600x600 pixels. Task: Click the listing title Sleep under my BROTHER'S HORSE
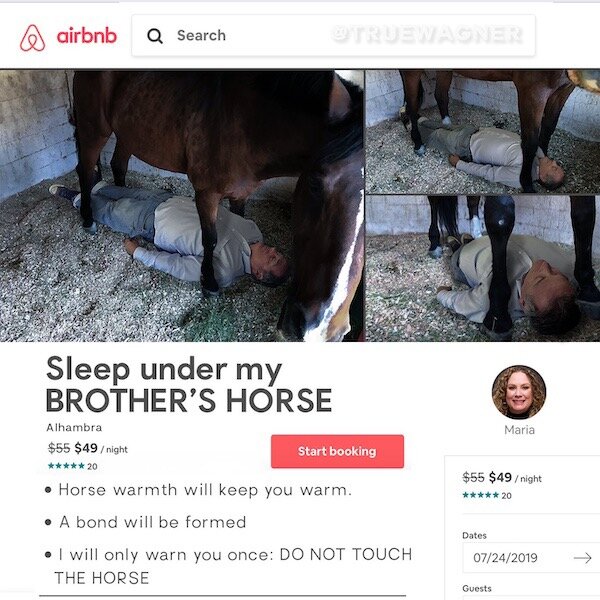[189, 384]
